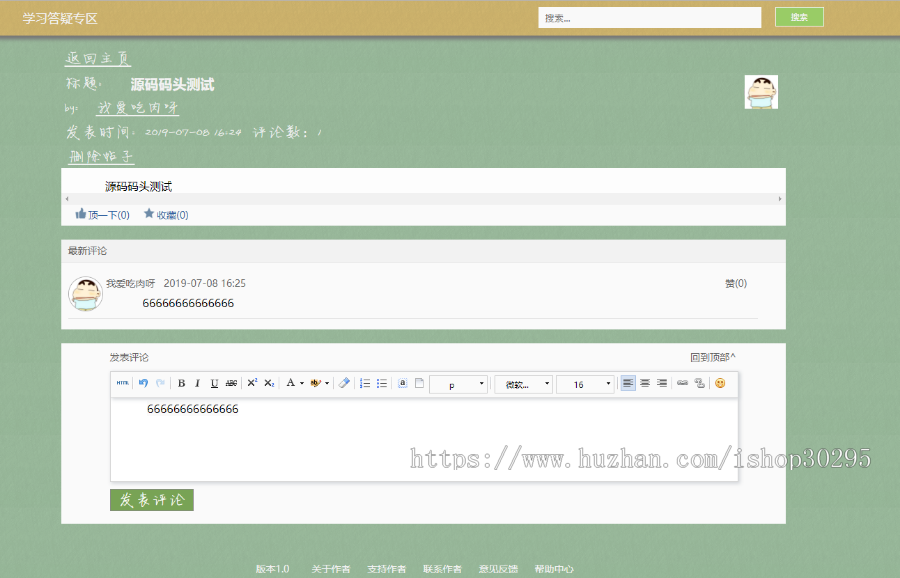
Task: Insert ordered numbered list
Action: (x=365, y=383)
